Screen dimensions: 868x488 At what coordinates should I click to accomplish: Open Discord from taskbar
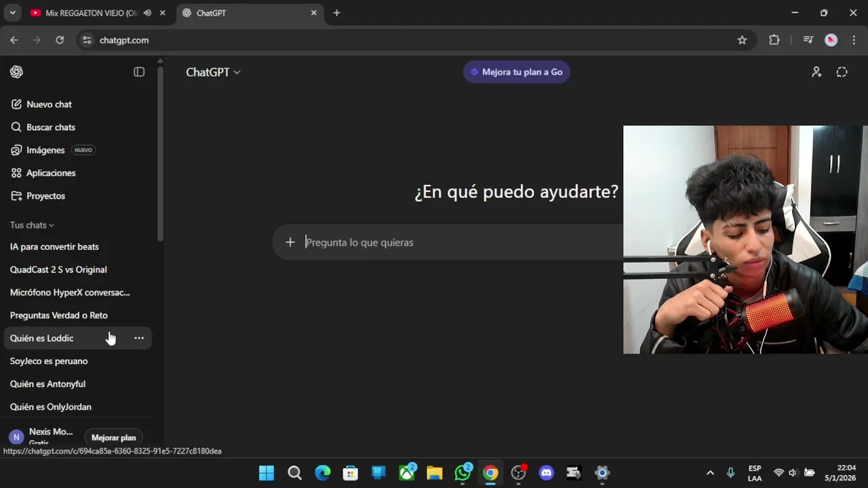547,473
